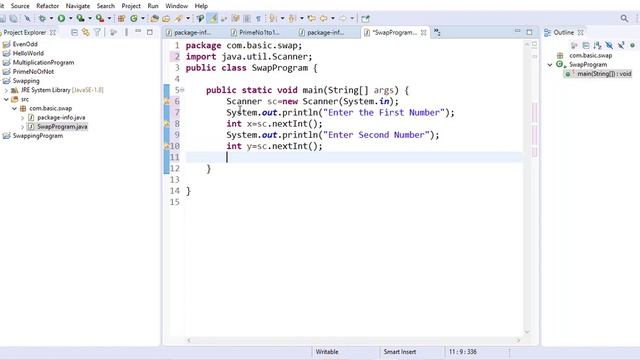
Task: Toggle Sort alphabetically in Outline toolbar
Action: (598, 45)
